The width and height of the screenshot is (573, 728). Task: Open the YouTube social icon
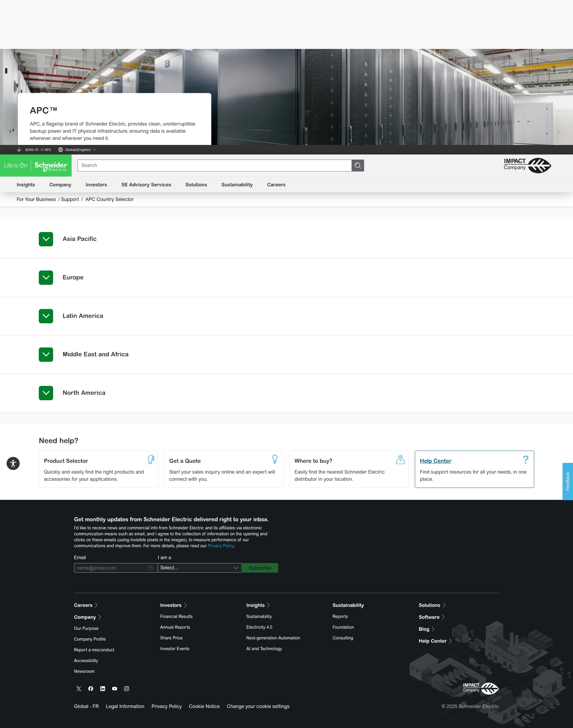pos(114,688)
